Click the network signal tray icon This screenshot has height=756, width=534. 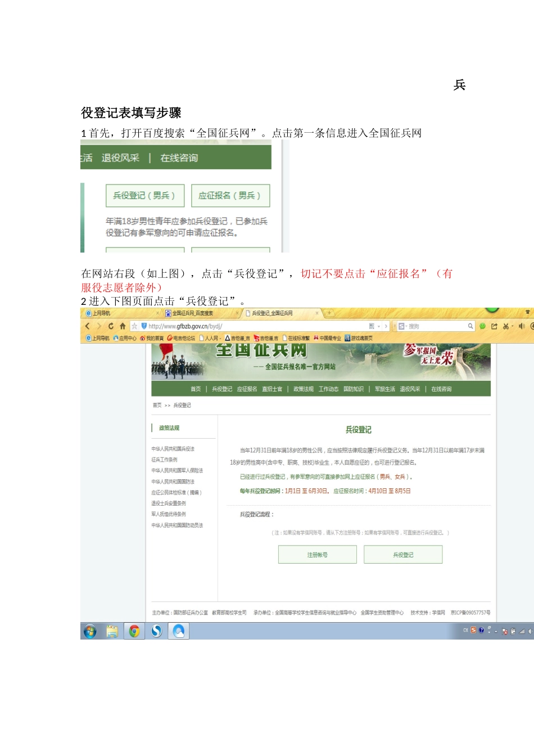click(x=522, y=631)
